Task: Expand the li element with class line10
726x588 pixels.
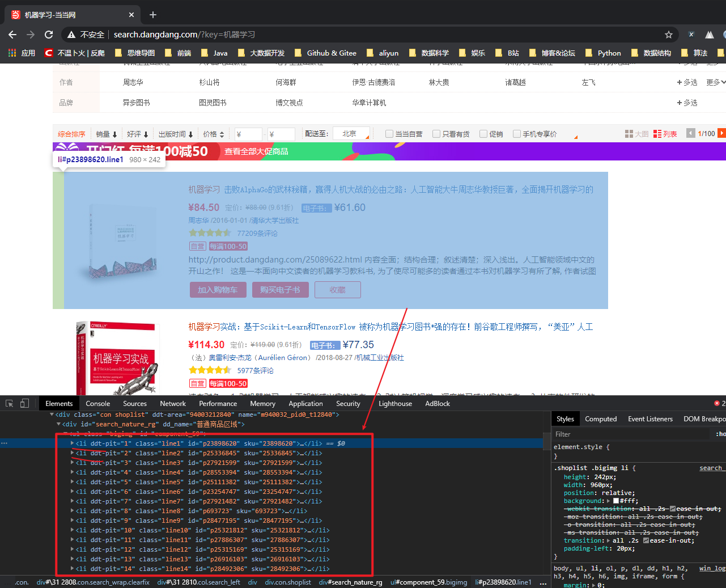Action: (x=73, y=530)
